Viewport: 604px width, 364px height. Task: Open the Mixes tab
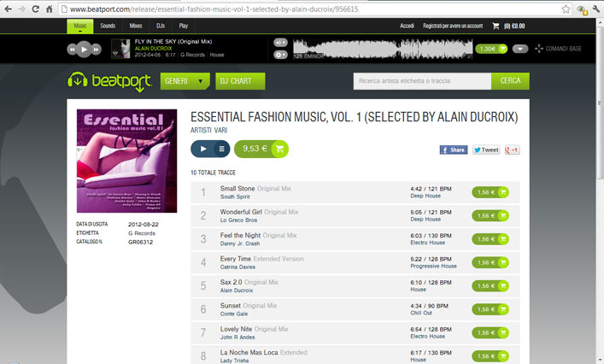pyautogui.click(x=136, y=26)
